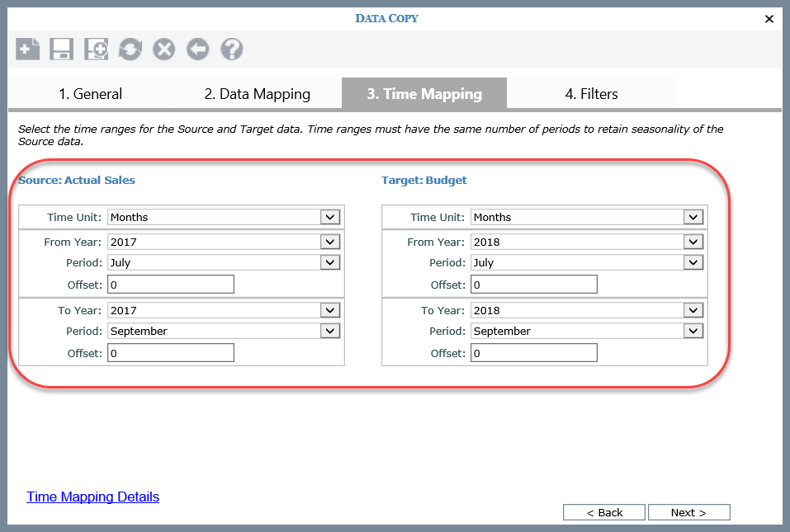The height and width of the screenshot is (532, 790).
Task: Click the Cancel X circle icon
Action: [x=163, y=49]
